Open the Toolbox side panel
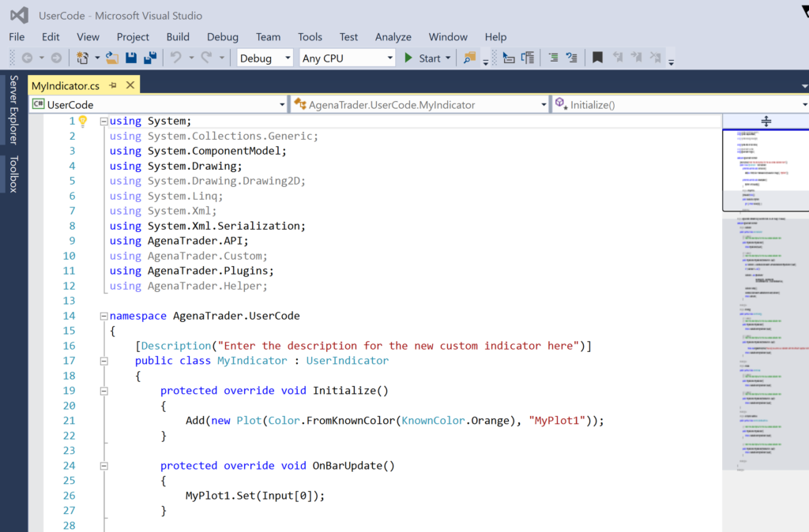The image size is (809, 532). coord(13,174)
